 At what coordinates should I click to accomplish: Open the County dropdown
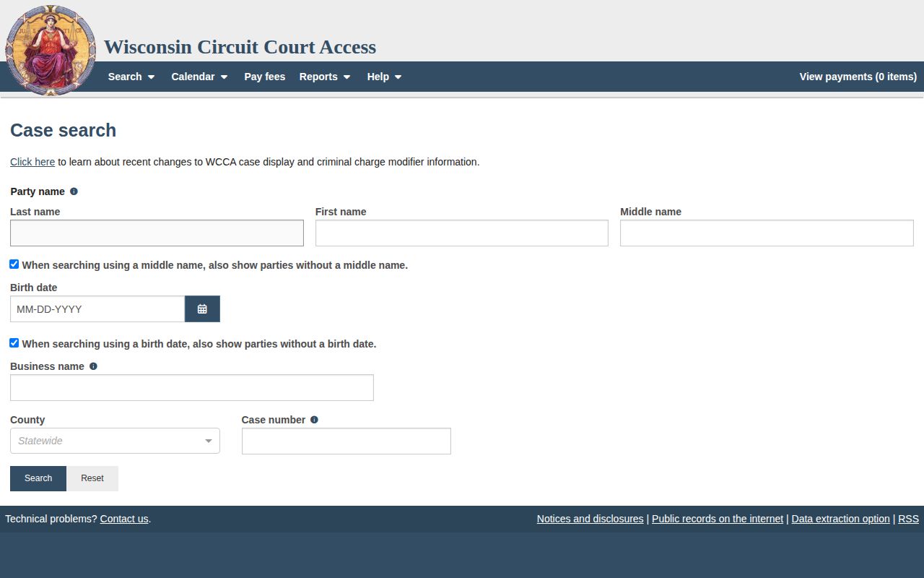point(115,441)
